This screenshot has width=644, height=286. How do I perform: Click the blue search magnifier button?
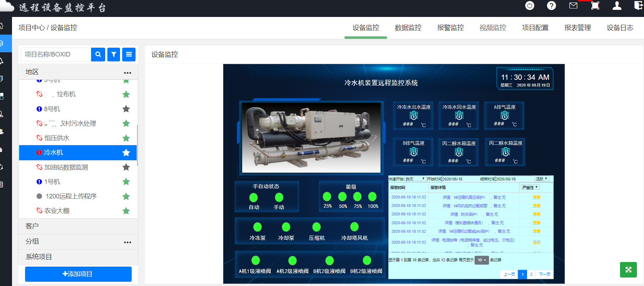(98, 54)
